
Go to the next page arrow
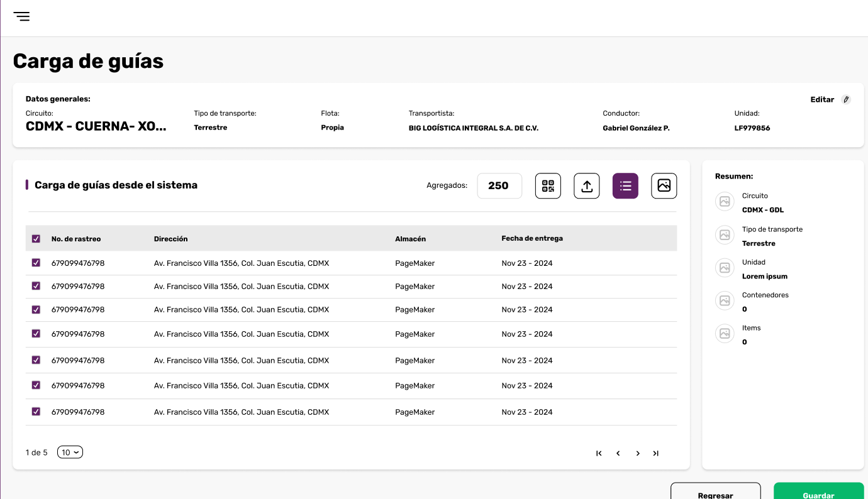638,453
